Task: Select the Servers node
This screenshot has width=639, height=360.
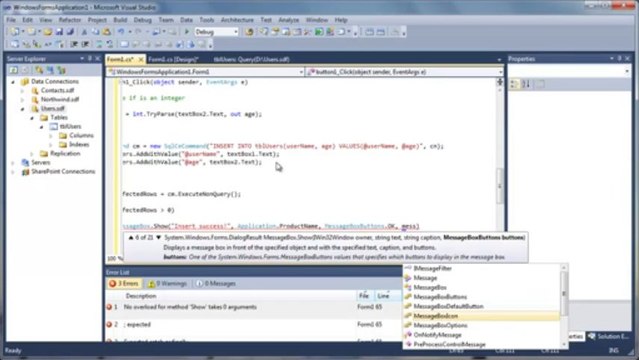Action: 41,162
